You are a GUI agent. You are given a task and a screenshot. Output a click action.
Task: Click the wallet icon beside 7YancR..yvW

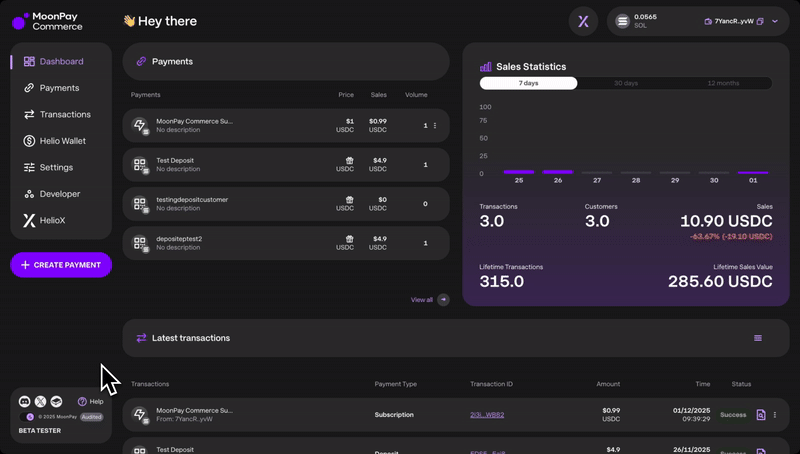tap(708, 21)
